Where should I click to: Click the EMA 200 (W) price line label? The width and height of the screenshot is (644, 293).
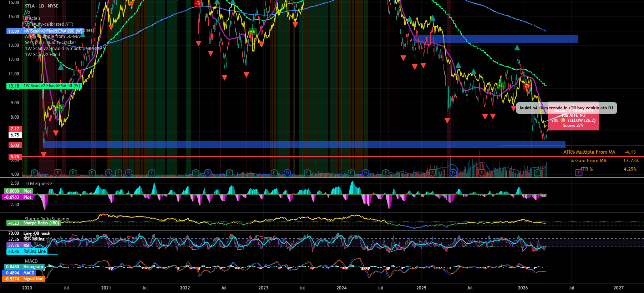click(53, 31)
